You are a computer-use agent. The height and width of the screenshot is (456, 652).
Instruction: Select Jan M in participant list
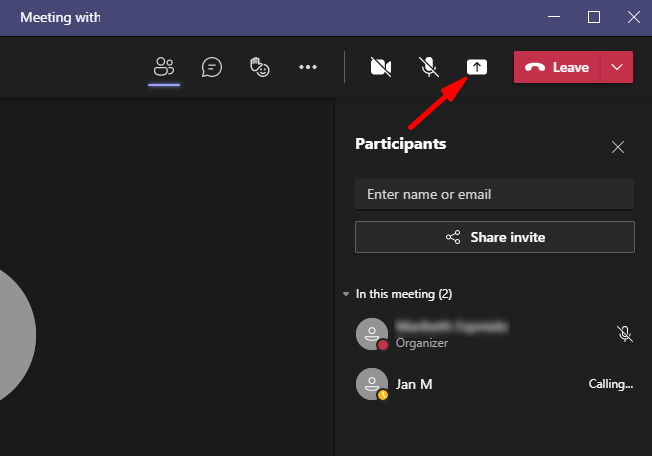pyautogui.click(x=414, y=384)
